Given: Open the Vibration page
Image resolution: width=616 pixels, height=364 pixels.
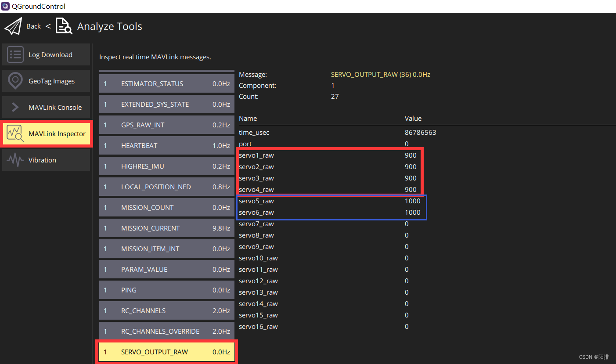Looking at the screenshot, I should (46, 160).
